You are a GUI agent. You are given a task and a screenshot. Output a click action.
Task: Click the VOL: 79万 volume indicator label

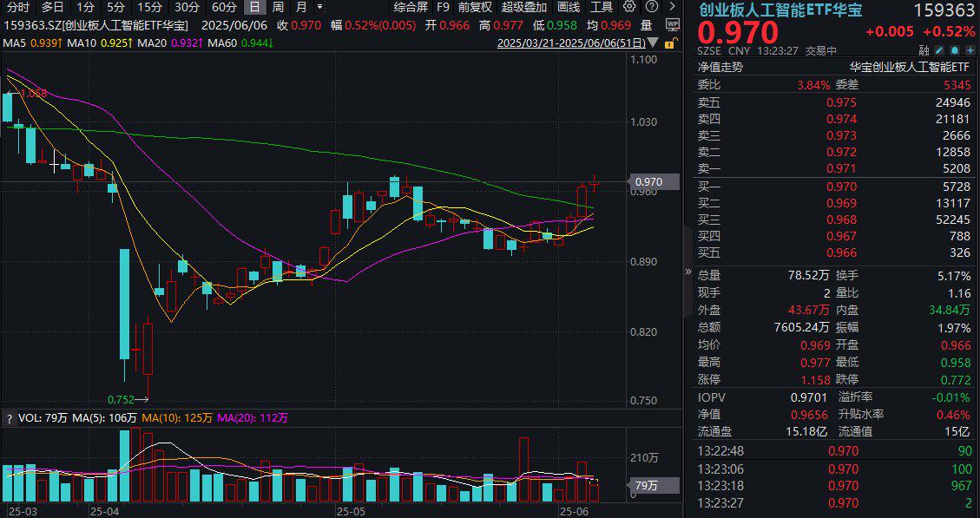(43, 418)
